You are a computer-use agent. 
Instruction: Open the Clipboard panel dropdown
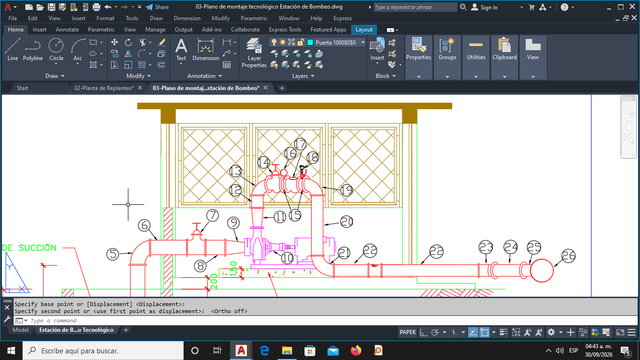tap(504, 76)
